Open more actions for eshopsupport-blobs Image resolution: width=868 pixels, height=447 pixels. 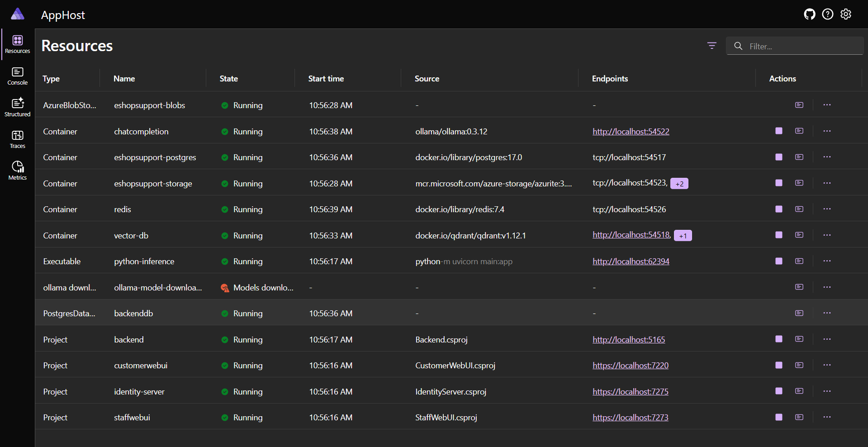(x=827, y=105)
